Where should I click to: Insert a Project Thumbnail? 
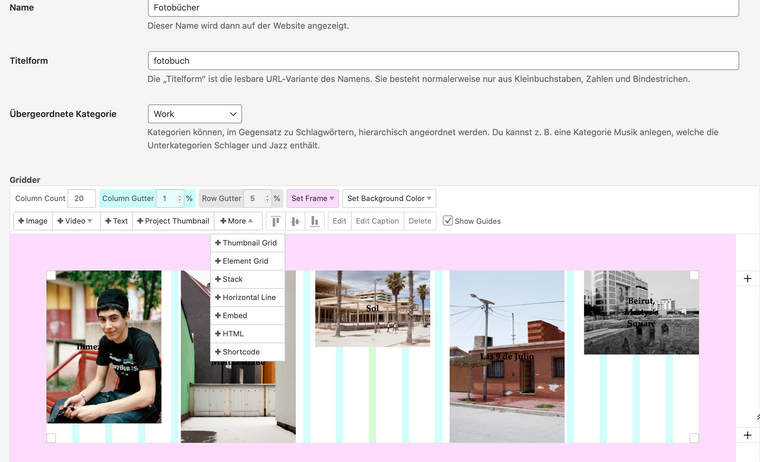[173, 221]
